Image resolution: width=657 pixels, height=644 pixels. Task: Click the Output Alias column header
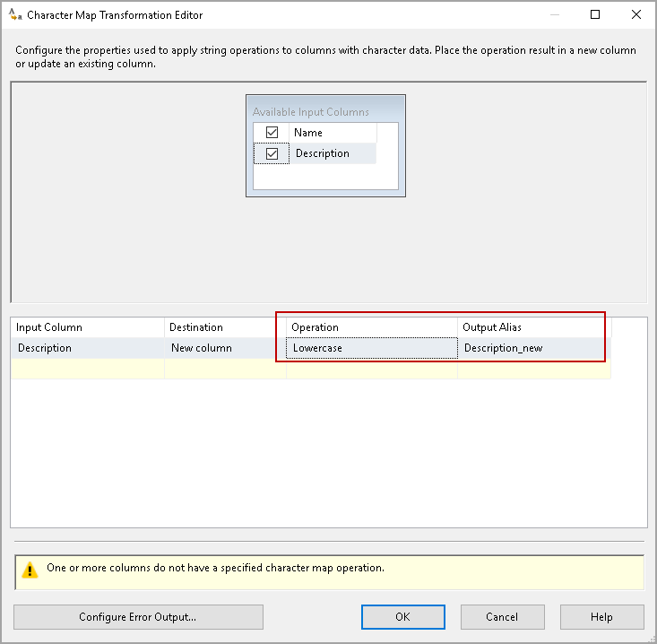pyautogui.click(x=533, y=327)
